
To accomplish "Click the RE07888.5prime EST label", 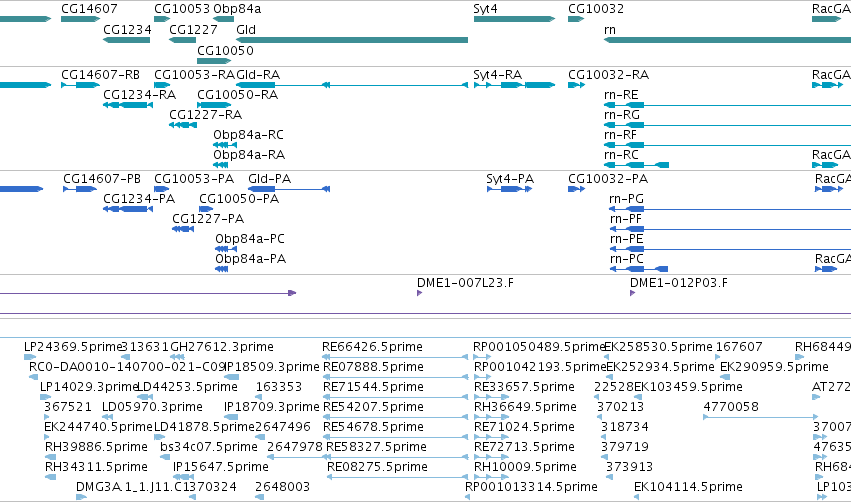I will coord(373,367).
